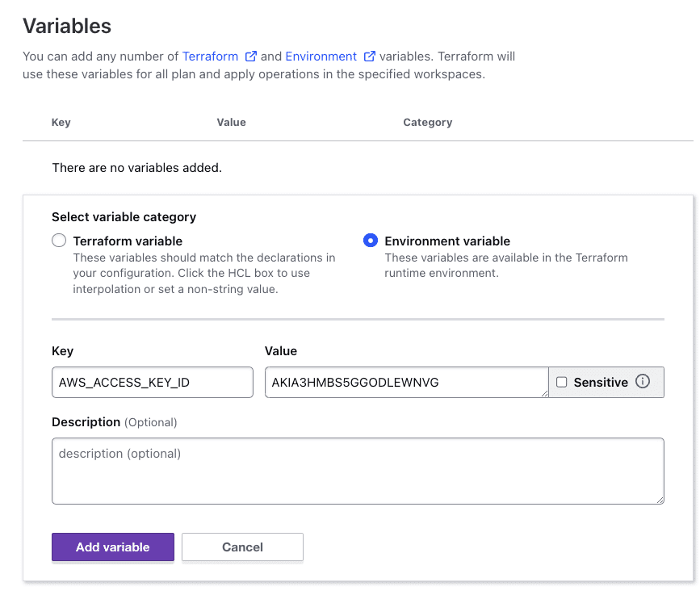
Task: Select the Environment variable radio button
Action: click(x=371, y=241)
